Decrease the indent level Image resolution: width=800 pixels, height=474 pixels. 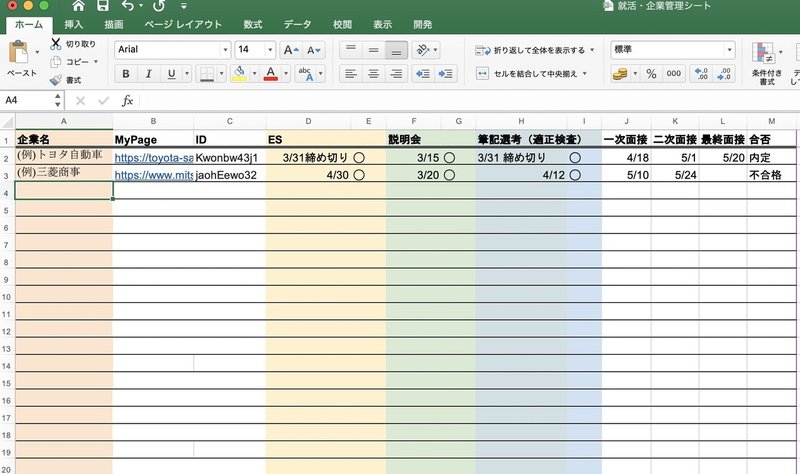(x=423, y=74)
